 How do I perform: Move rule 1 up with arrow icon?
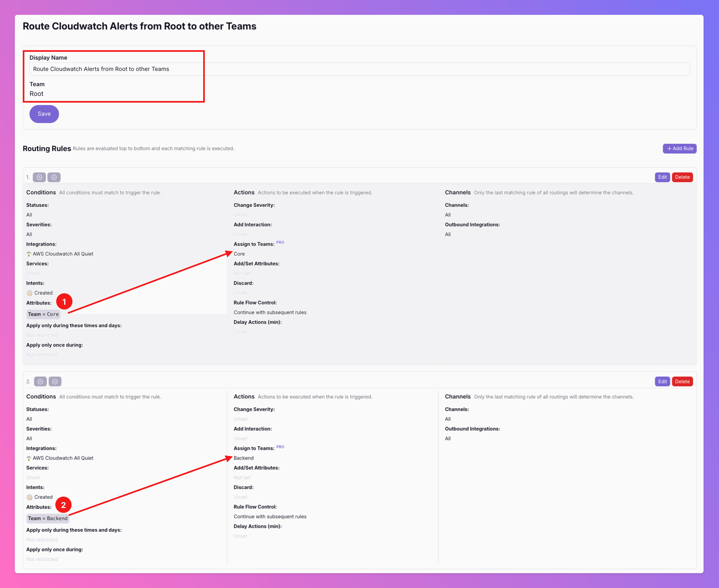coord(39,177)
